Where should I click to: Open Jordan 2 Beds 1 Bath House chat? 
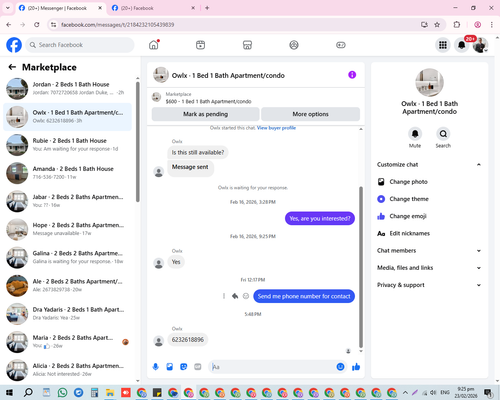[x=67, y=89]
